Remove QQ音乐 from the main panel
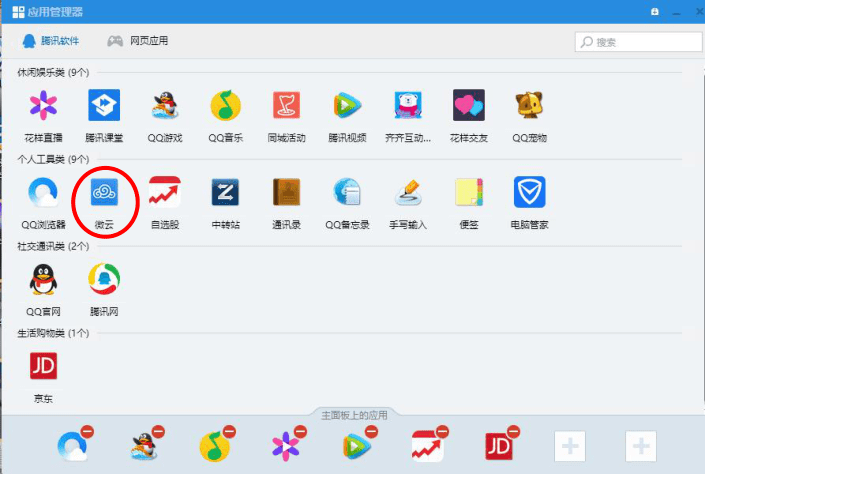Screen dimensions: 860x484 [229, 432]
